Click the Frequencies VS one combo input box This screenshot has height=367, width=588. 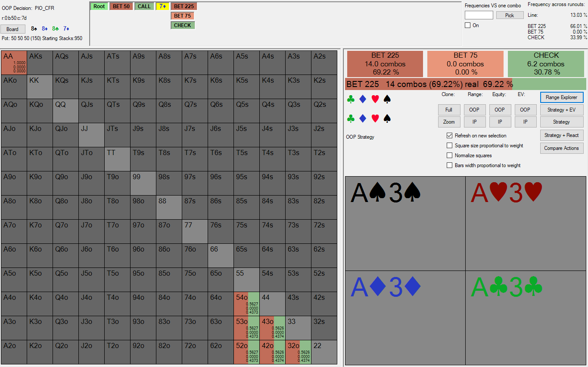[x=479, y=15]
